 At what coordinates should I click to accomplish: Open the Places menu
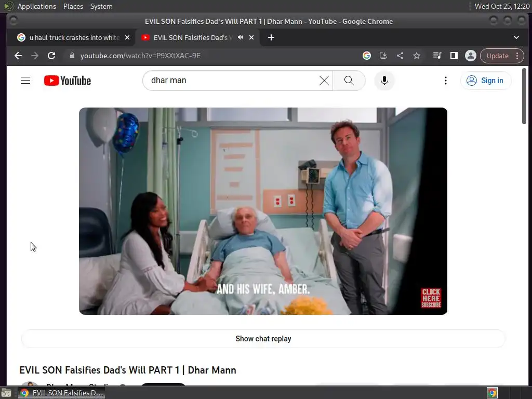coord(73,6)
